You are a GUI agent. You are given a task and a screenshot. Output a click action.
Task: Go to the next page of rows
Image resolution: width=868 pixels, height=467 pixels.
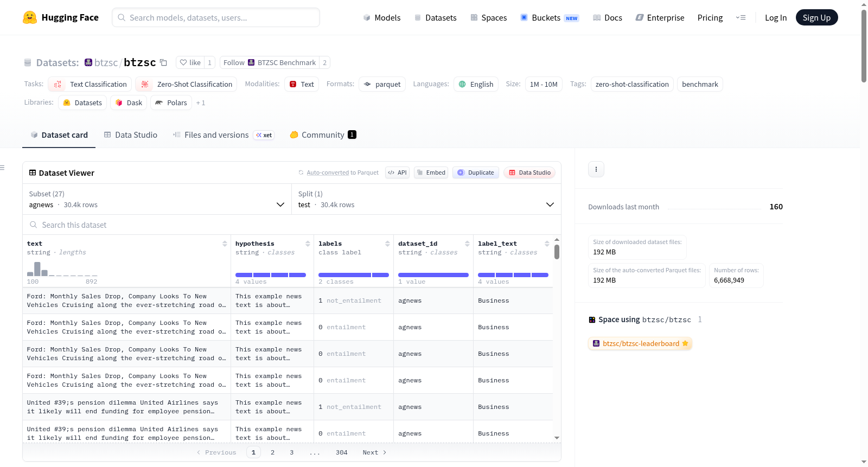[374, 452]
